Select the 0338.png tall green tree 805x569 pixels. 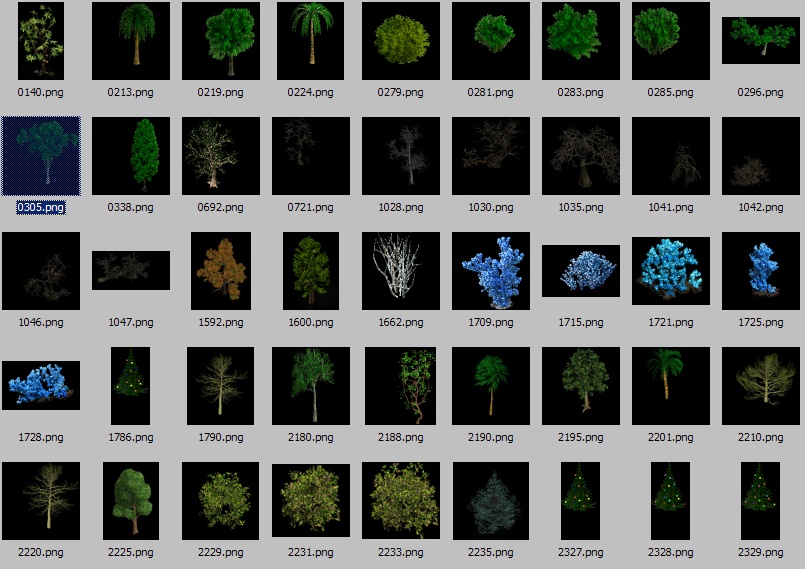click(131, 156)
